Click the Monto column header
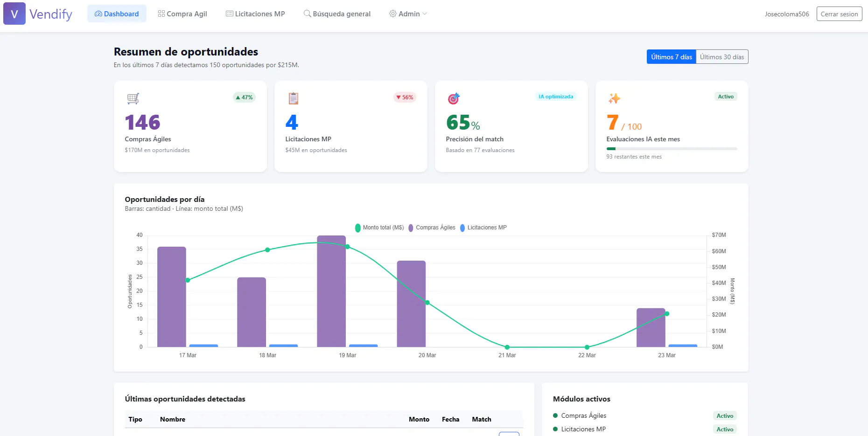This screenshot has height=436, width=868. click(x=419, y=419)
